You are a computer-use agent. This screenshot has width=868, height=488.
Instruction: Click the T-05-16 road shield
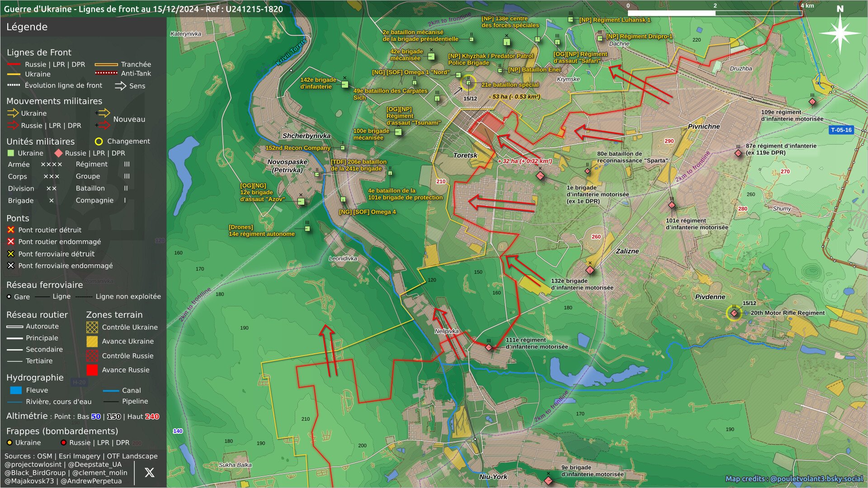pyautogui.click(x=841, y=130)
